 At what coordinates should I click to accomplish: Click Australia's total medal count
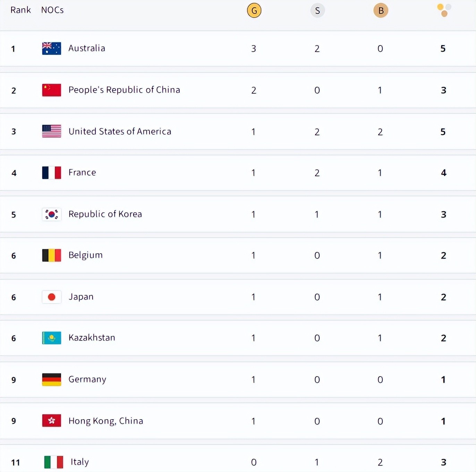[443, 49]
